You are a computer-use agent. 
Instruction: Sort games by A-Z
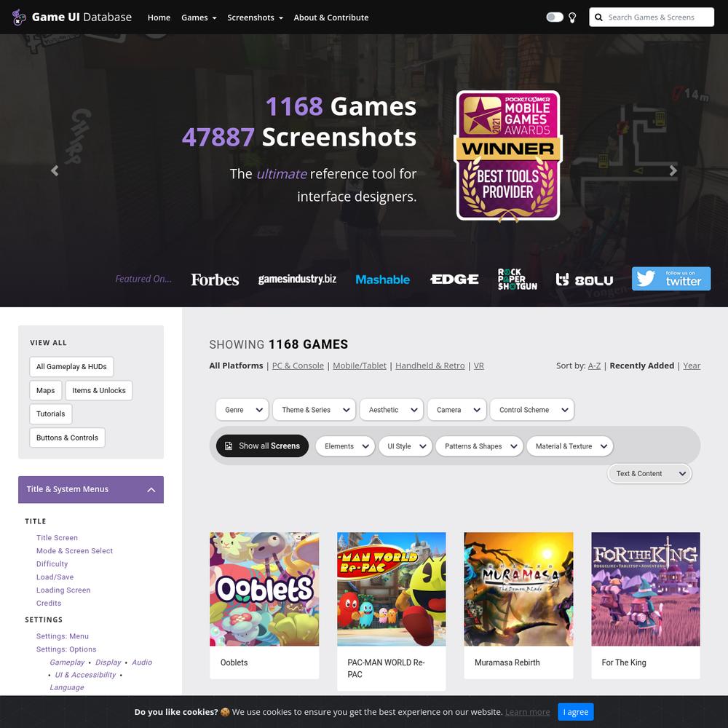click(594, 365)
